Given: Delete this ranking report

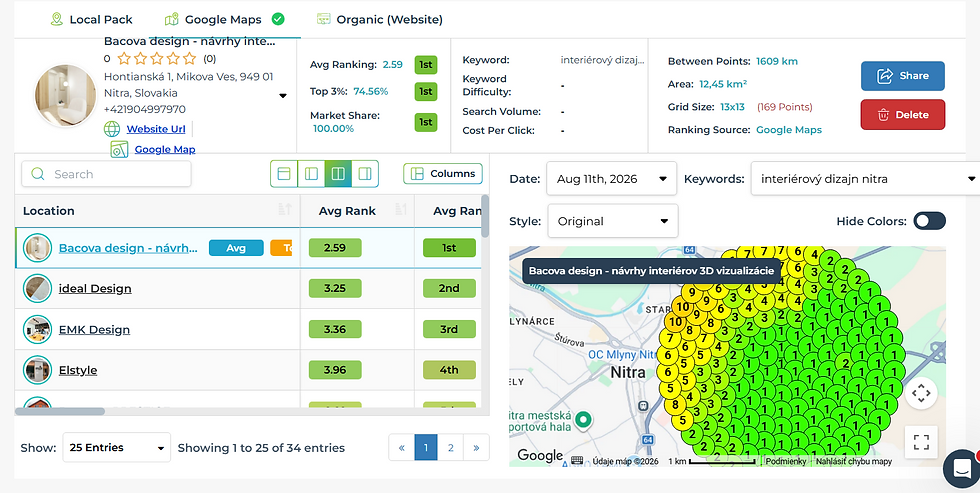Looking at the screenshot, I should [902, 114].
